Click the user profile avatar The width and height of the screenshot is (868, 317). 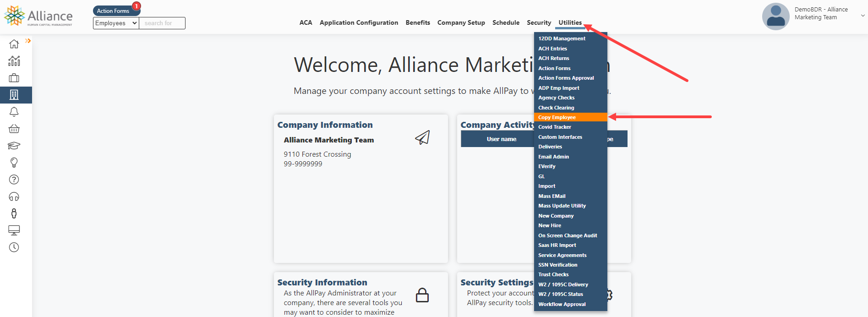(x=775, y=16)
